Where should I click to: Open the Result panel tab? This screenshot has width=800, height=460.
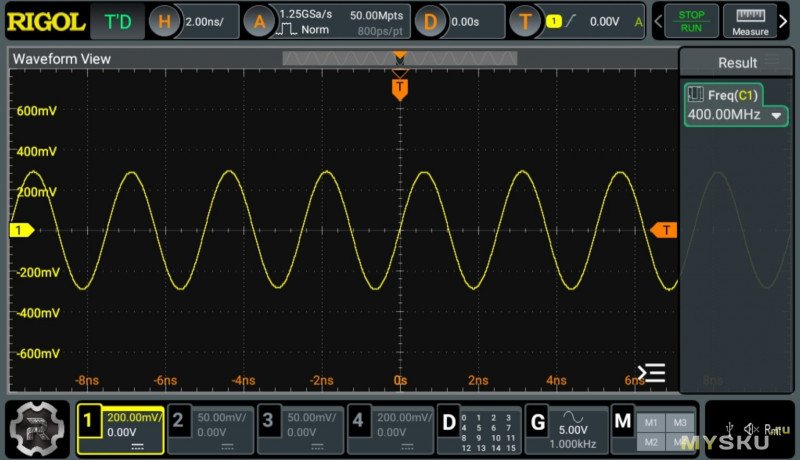737,62
